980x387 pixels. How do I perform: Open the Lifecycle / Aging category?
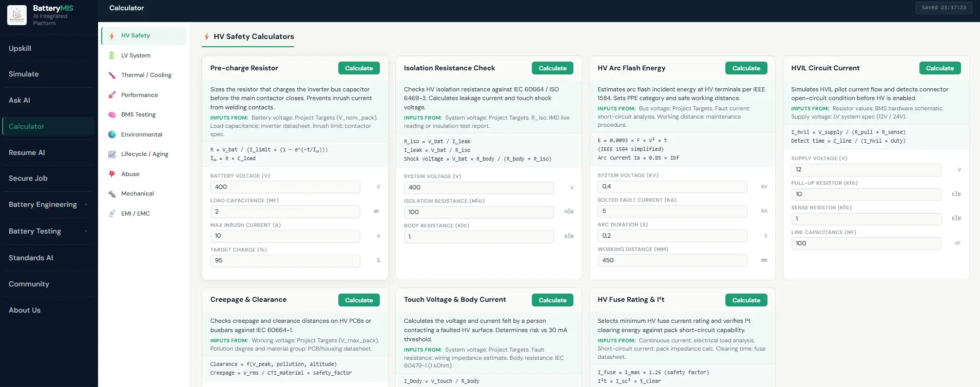[144, 154]
